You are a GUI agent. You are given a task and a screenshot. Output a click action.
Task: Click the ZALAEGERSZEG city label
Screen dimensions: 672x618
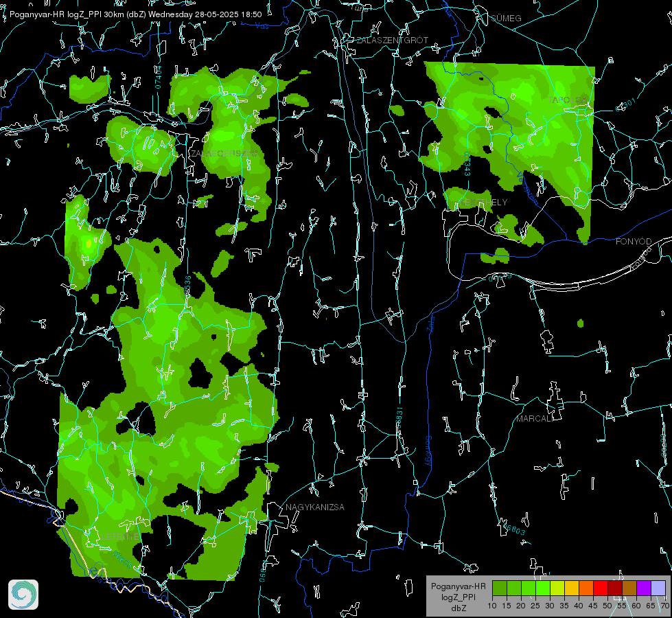pyautogui.click(x=224, y=153)
